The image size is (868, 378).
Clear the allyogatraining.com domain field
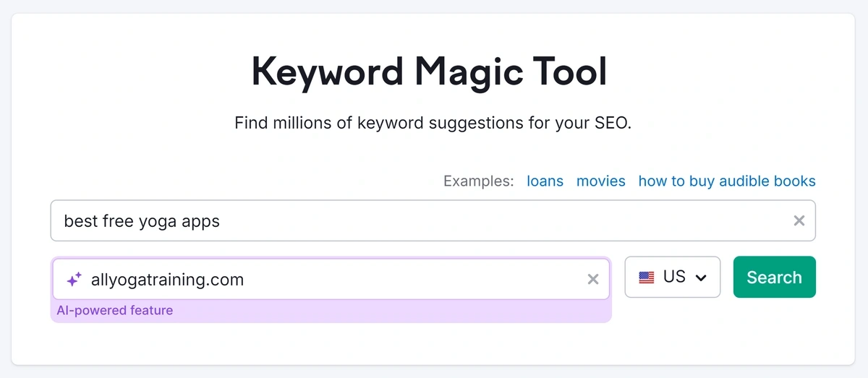point(592,279)
